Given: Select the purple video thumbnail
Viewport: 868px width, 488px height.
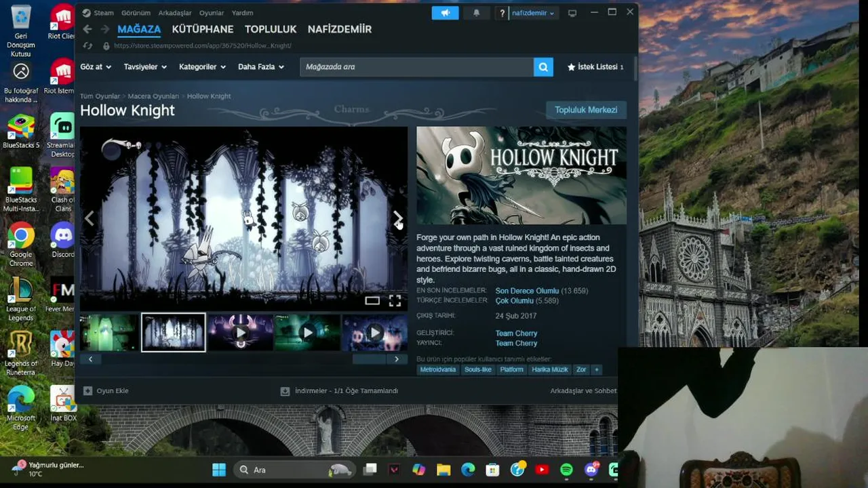Looking at the screenshot, I should point(241,332).
